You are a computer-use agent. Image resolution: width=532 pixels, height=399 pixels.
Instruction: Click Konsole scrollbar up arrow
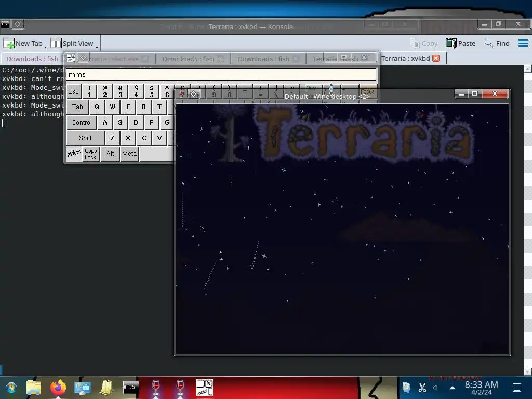pos(528,69)
